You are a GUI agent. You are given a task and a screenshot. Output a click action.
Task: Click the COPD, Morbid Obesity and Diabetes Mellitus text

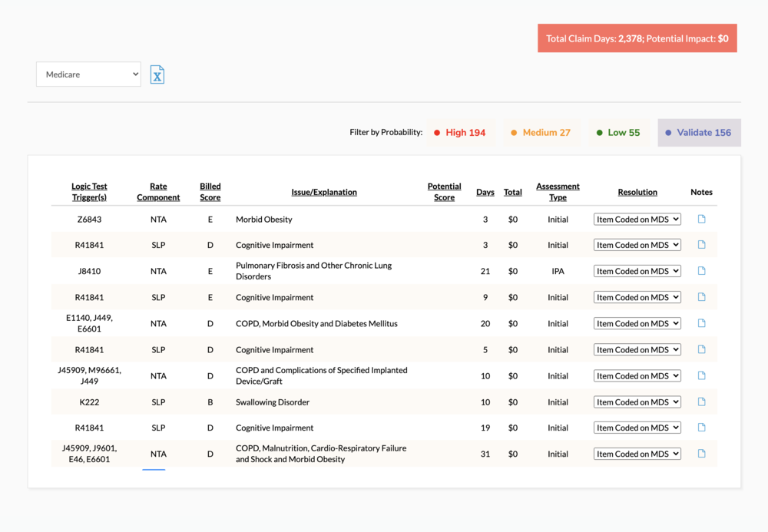[x=317, y=323]
